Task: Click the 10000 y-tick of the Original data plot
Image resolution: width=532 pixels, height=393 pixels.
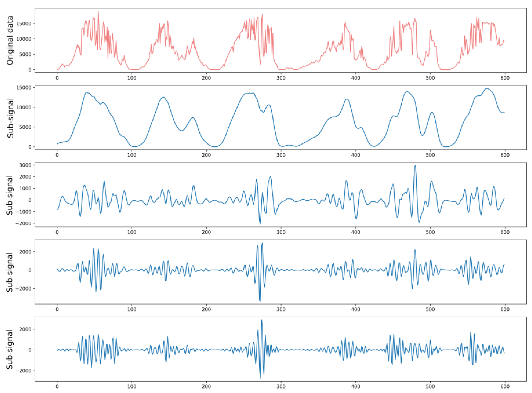Action: (x=24, y=39)
